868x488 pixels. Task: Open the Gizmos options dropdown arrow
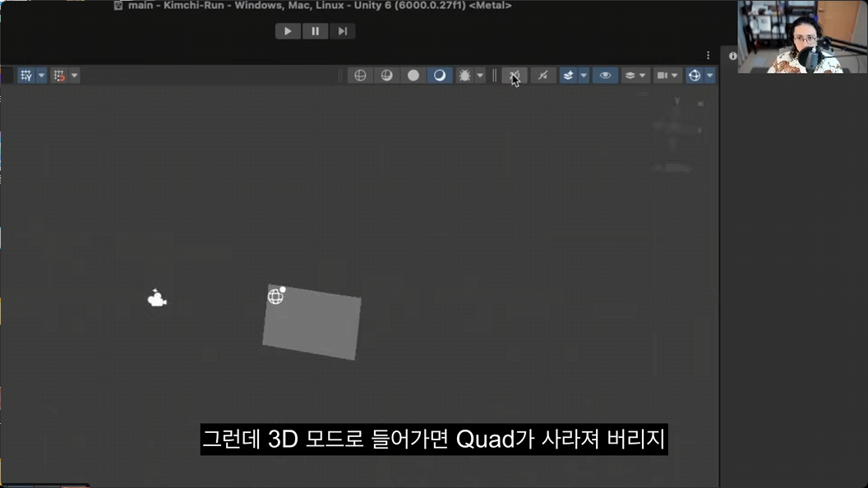coord(709,76)
